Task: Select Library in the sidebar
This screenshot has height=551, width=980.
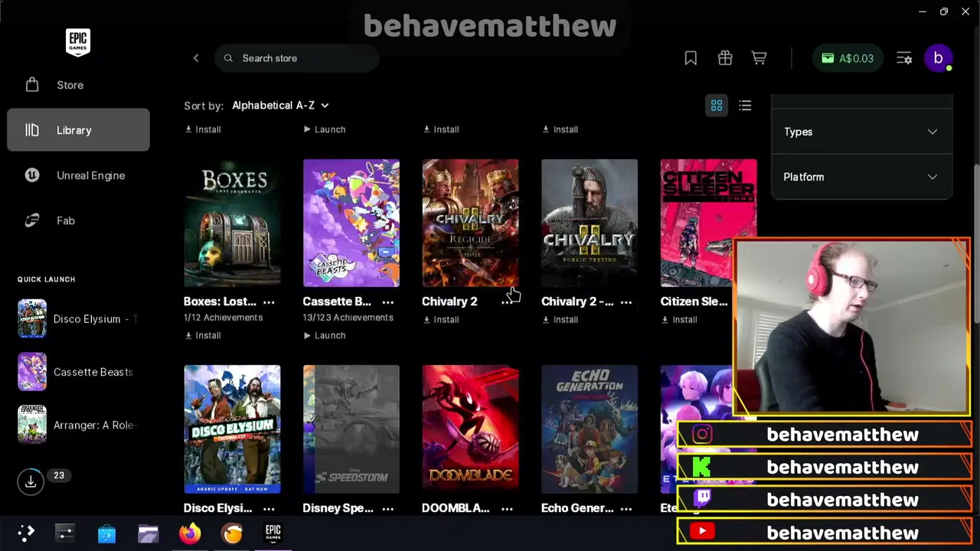Action: (78, 130)
